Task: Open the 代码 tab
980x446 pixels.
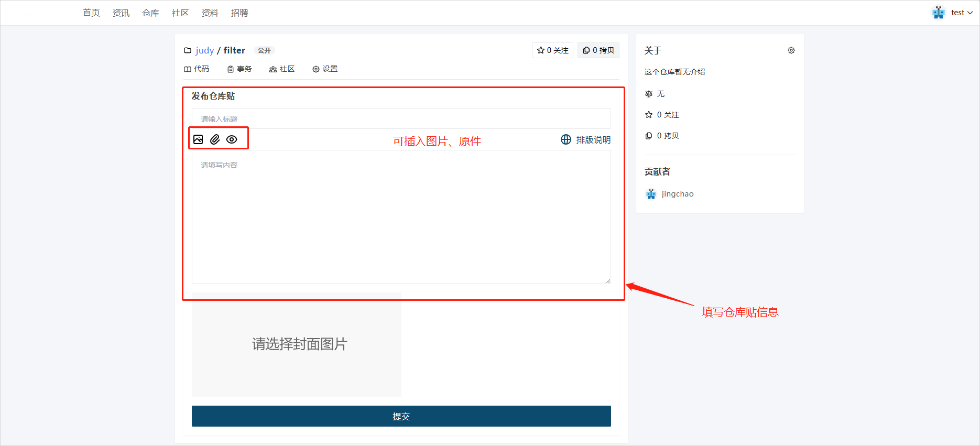Action: click(x=197, y=69)
